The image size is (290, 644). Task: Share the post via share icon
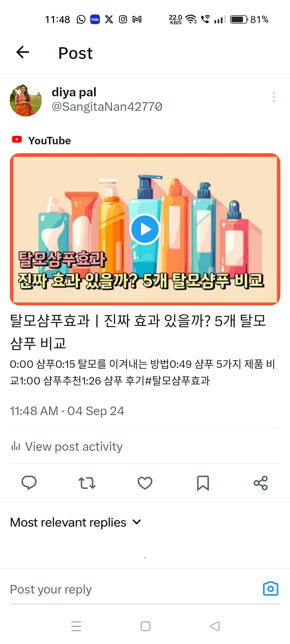tap(261, 483)
